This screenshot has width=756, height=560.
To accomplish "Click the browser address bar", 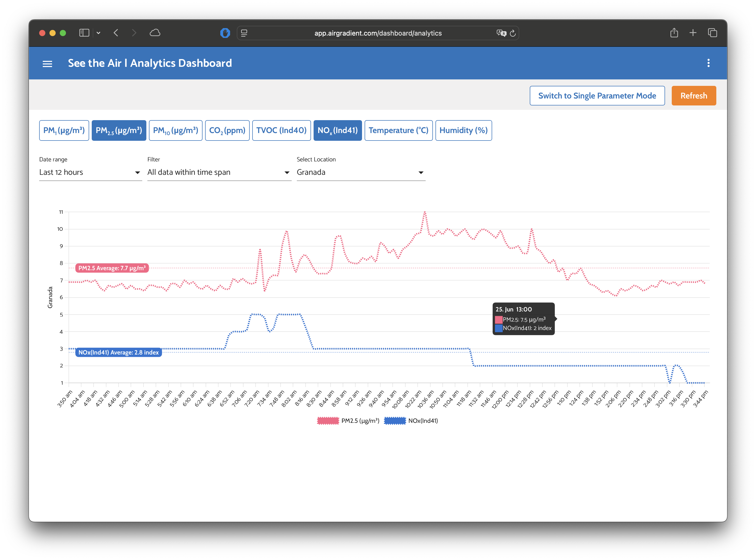I will 378,33.
